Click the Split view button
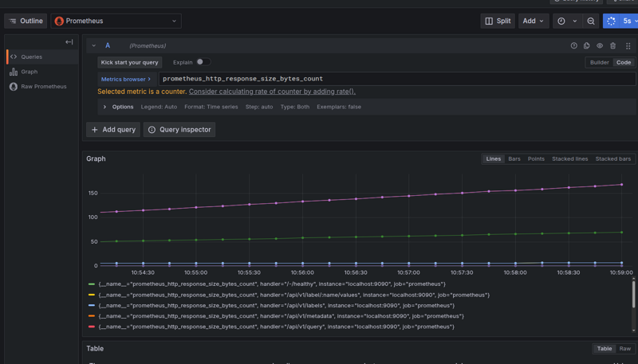This screenshot has height=364, width=638. [x=498, y=21]
